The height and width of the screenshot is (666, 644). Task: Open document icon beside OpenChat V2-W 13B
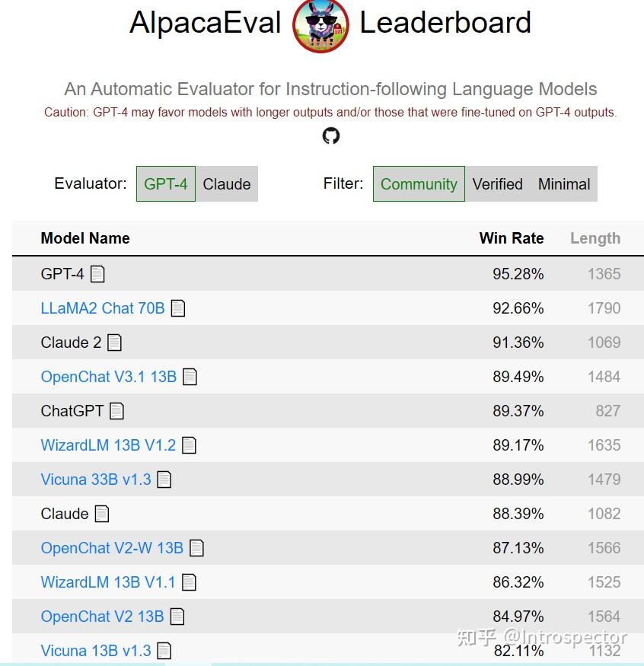(x=196, y=548)
